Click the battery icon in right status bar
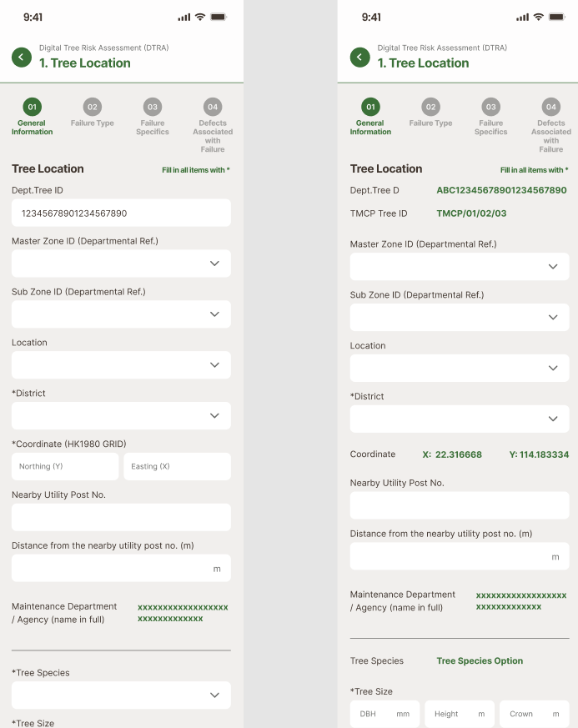This screenshot has width=578, height=728. coord(556,17)
